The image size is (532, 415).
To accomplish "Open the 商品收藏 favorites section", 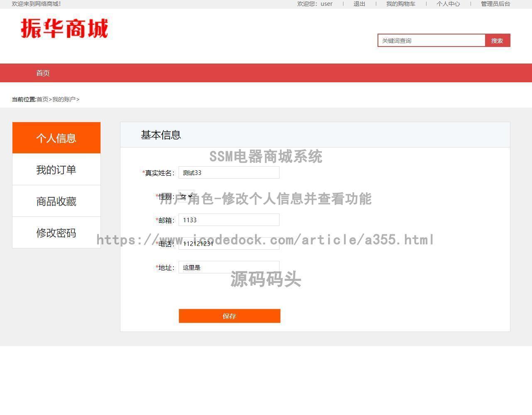I will (x=56, y=201).
